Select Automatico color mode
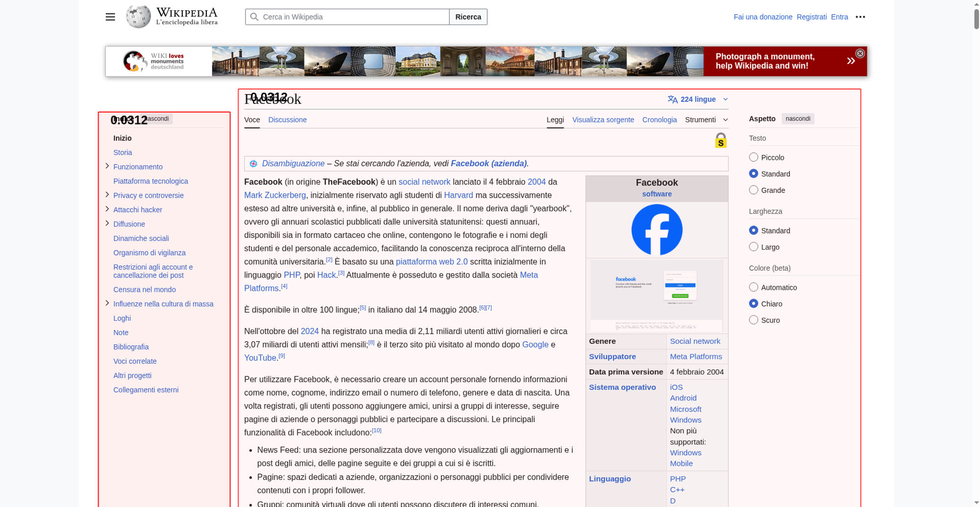The width and height of the screenshot is (980, 507). pyautogui.click(x=754, y=287)
